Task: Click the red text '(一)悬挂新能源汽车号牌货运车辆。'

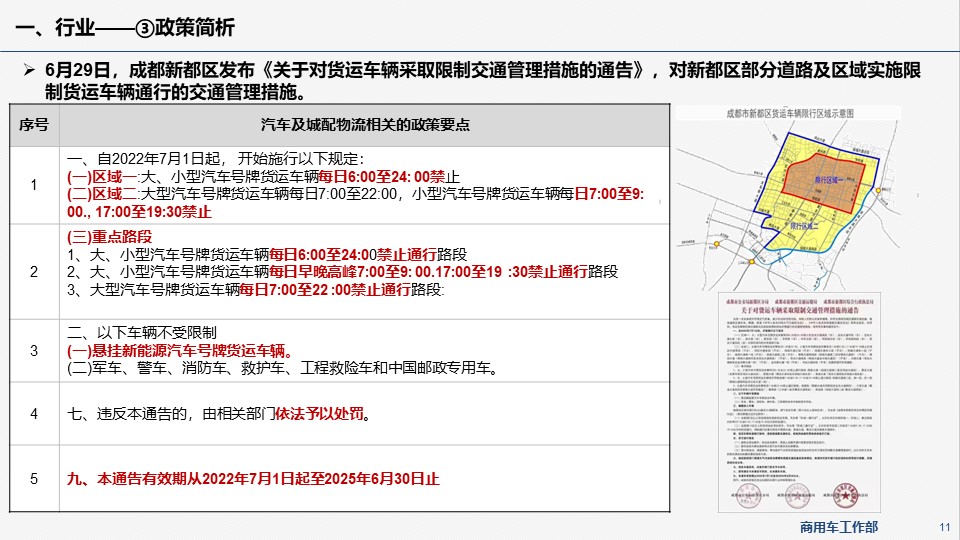Action: 181,350
